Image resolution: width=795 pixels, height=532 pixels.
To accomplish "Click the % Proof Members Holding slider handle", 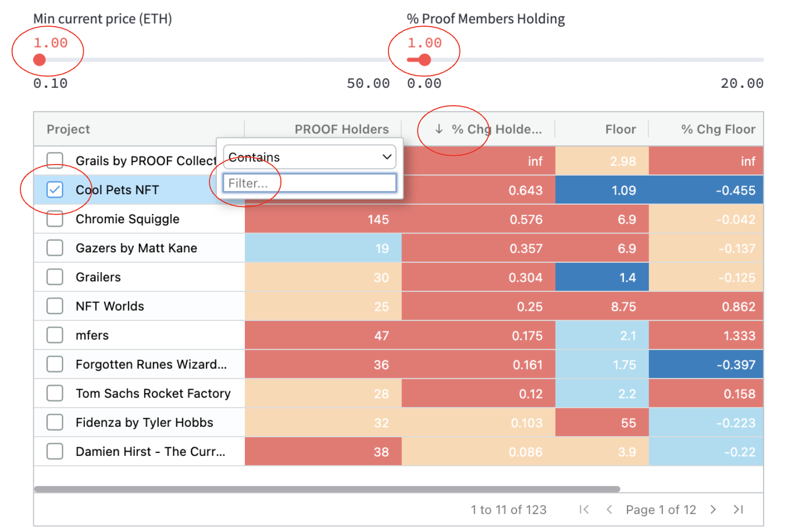I will [425, 60].
